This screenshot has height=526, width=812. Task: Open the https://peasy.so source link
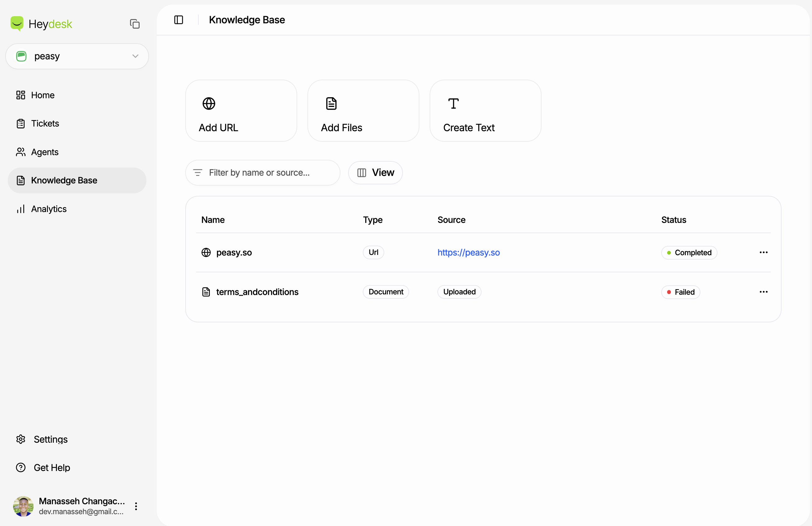(468, 252)
